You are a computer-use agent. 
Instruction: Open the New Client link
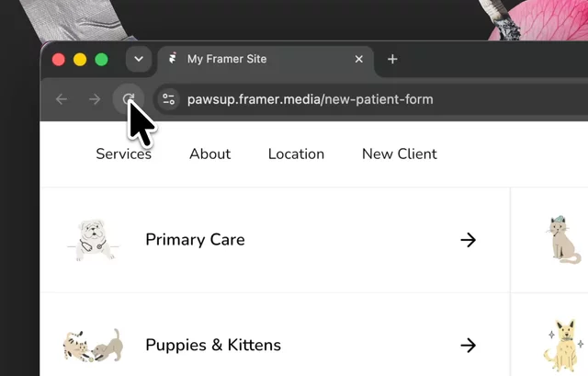[400, 154]
